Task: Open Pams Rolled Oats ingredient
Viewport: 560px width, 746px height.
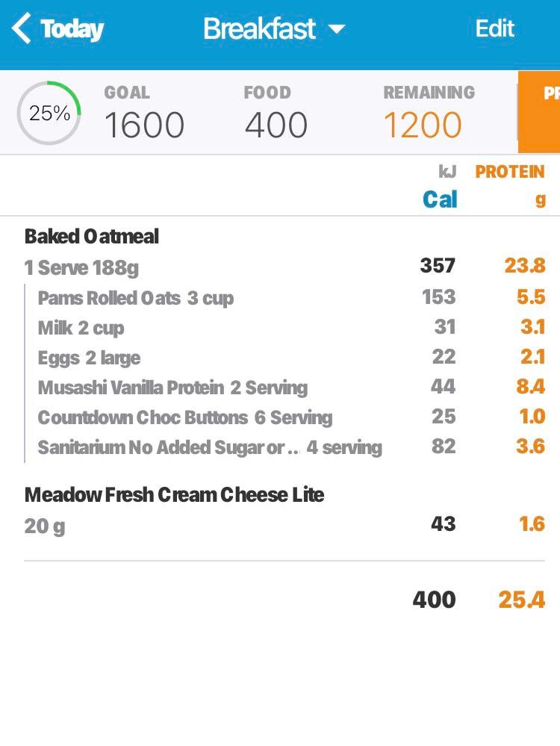Action: (136, 298)
